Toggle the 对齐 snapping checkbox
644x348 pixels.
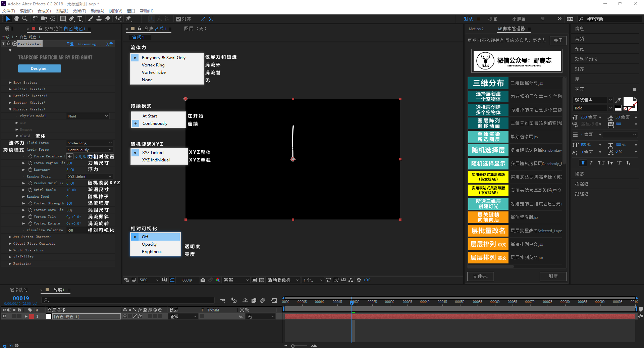tap(178, 19)
